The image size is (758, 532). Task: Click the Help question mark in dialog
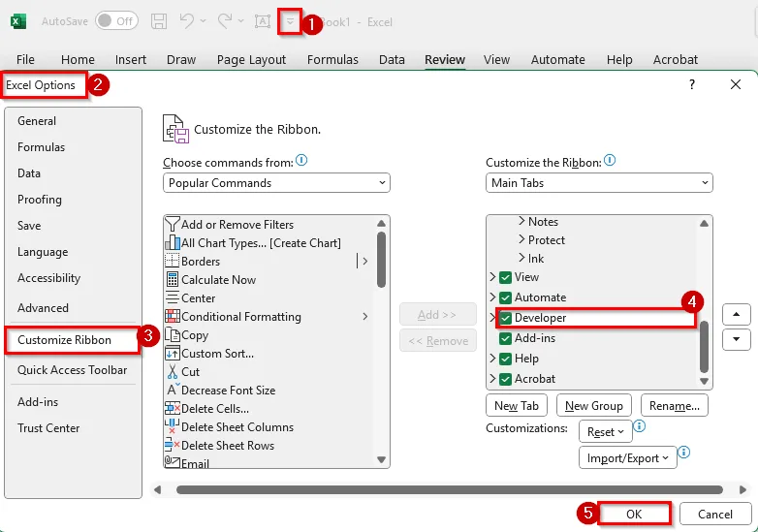[692, 84]
